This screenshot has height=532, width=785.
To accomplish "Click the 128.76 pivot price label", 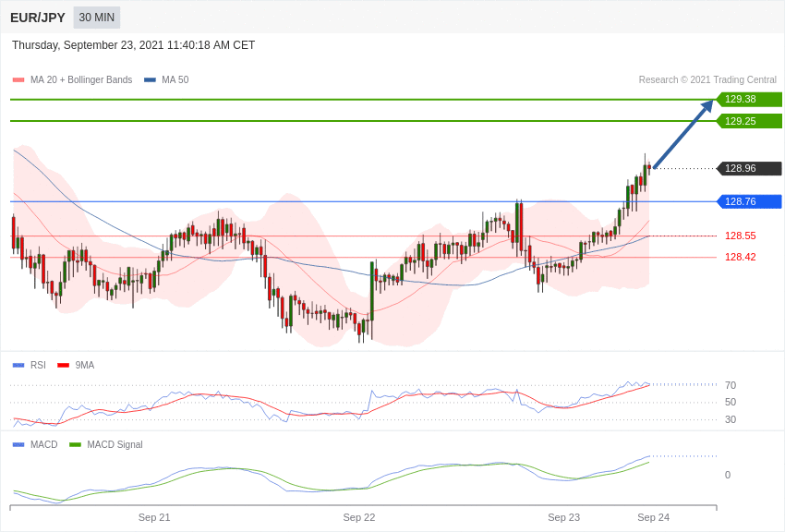I will (749, 201).
